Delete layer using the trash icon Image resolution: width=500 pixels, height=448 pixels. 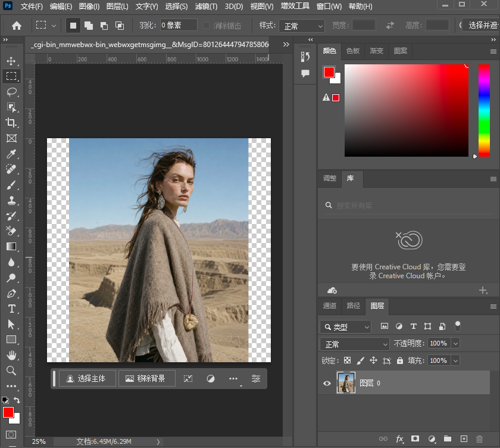pos(479,438)
